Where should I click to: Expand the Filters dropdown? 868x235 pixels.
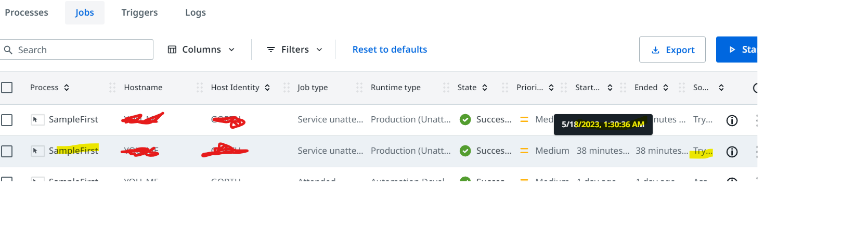tap(295, 50)
